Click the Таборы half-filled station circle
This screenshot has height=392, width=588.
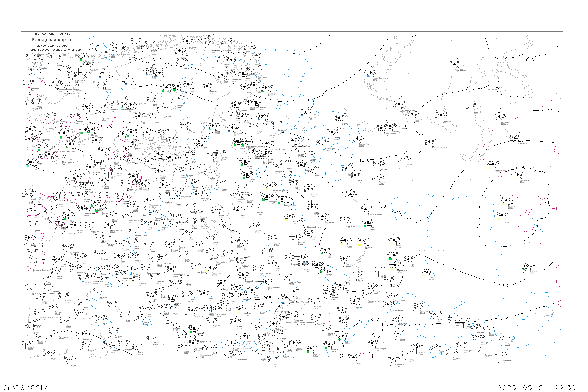427,272
